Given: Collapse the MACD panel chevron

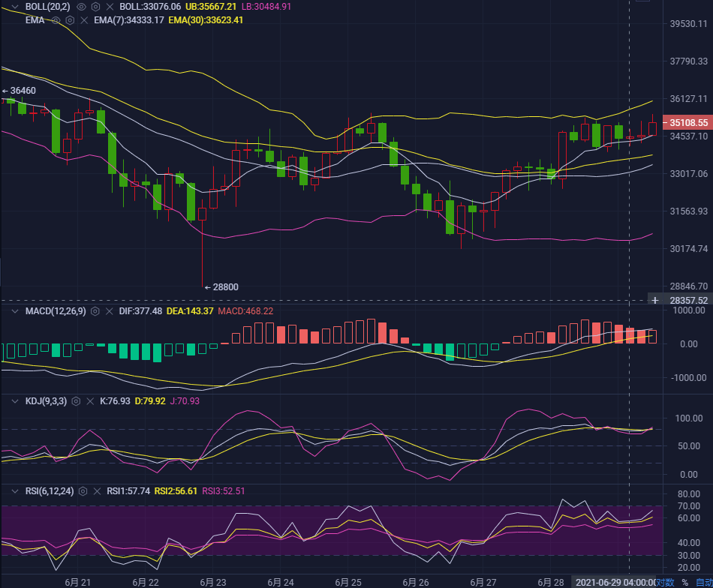Looking at the screenshot, I should [15, 311].
